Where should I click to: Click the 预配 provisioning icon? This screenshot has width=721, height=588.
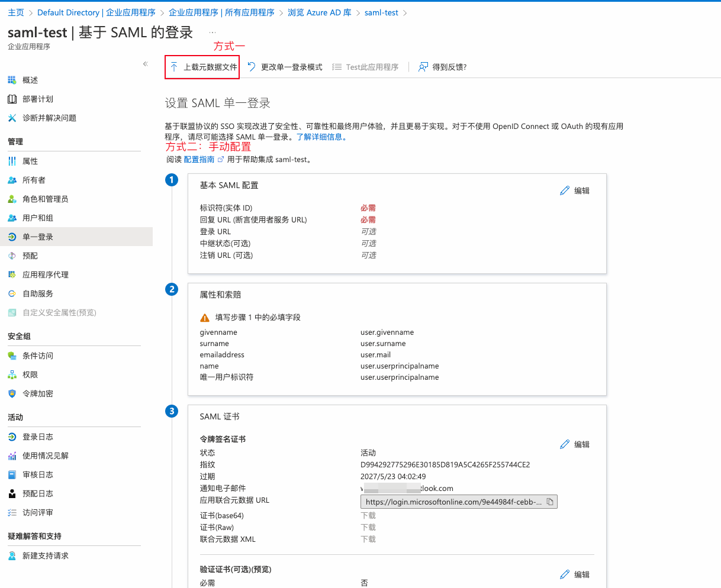tap(12, 256)
